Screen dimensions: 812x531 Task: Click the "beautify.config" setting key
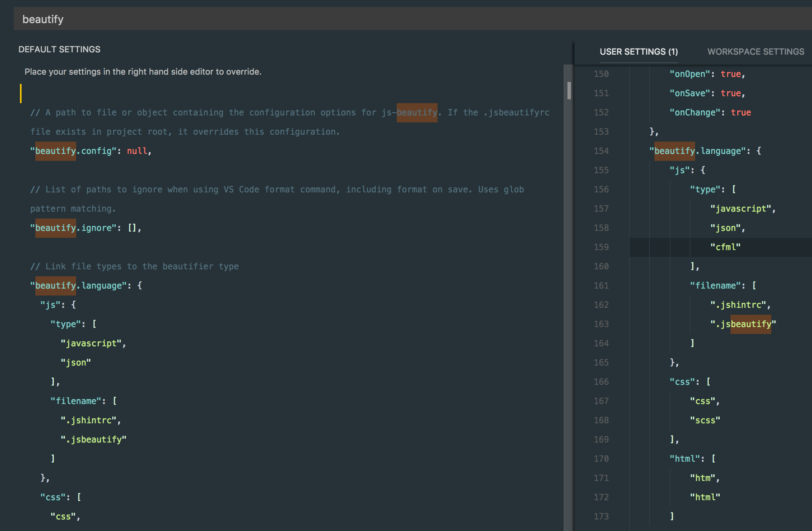tap(73, 151)
